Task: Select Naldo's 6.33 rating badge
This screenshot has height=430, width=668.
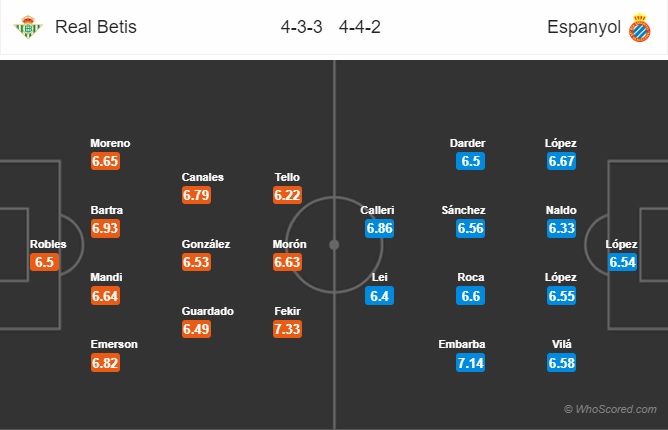Action: tap(562, 229)
